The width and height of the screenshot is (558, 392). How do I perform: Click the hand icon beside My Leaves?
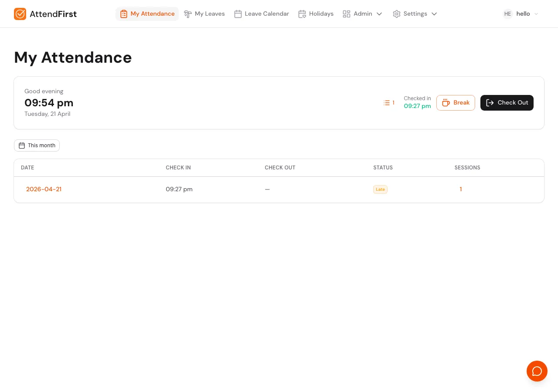pyautogui.click(x=188, y=14)
